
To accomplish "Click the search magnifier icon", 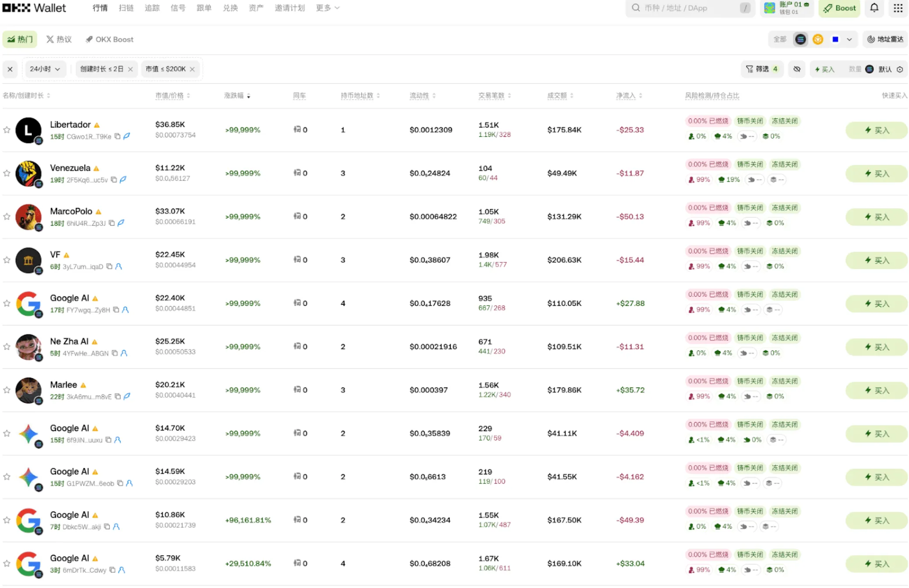I will coord(636,8).
